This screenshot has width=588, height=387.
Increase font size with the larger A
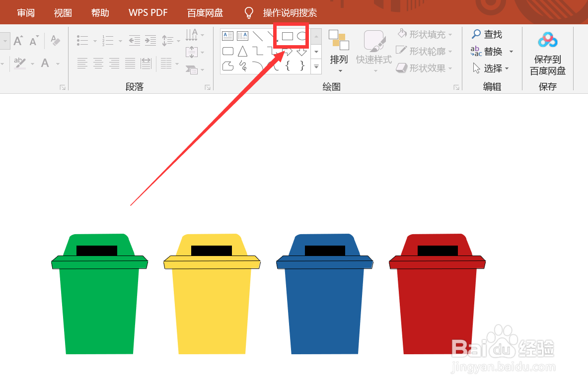pyautogui.click(x=18, y=41)
